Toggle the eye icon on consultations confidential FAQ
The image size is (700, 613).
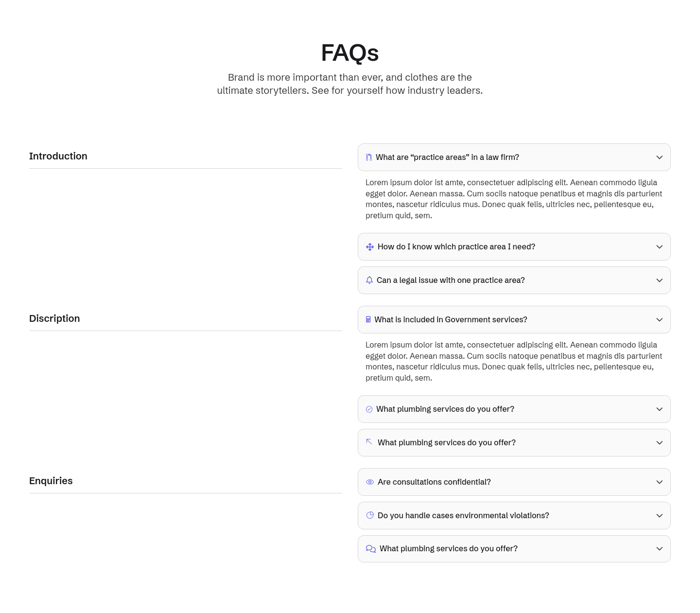click(x=370, y=482)
